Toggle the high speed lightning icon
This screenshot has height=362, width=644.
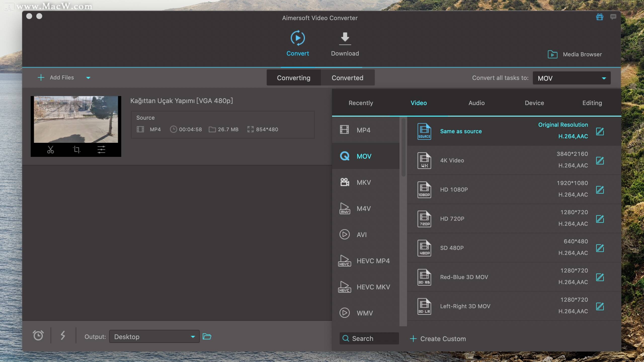coord(63,335)
